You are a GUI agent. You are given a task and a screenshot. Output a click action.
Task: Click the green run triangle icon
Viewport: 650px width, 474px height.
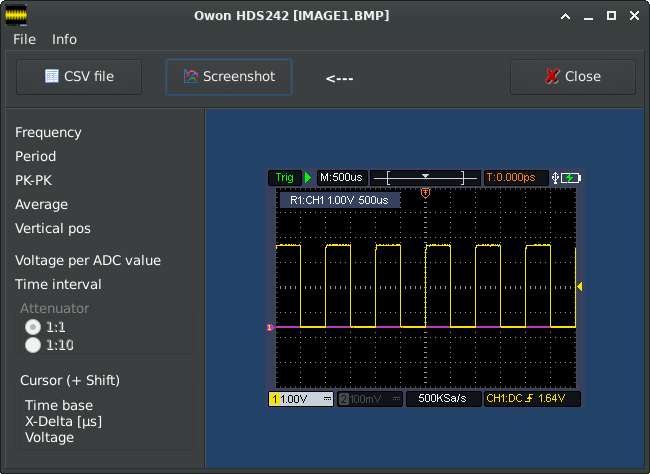(x=308, y=177)
